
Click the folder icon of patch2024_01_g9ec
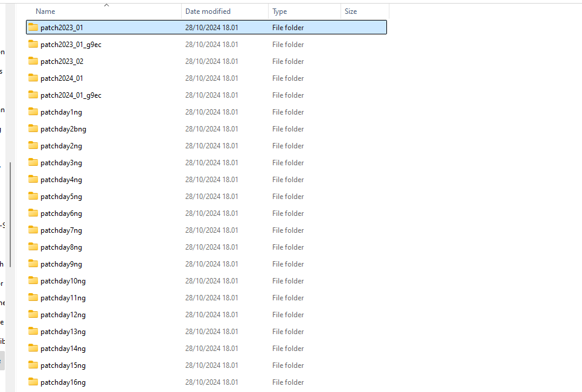click(x=33, y=95)
